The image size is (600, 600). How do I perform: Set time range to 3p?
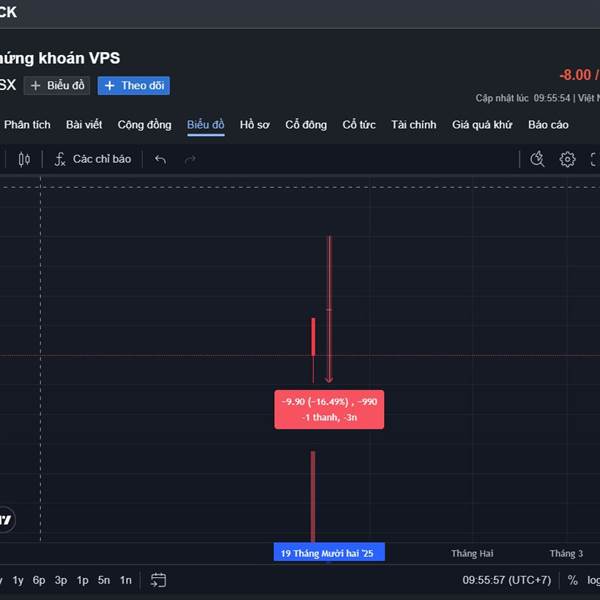click(x=61, y=580)
